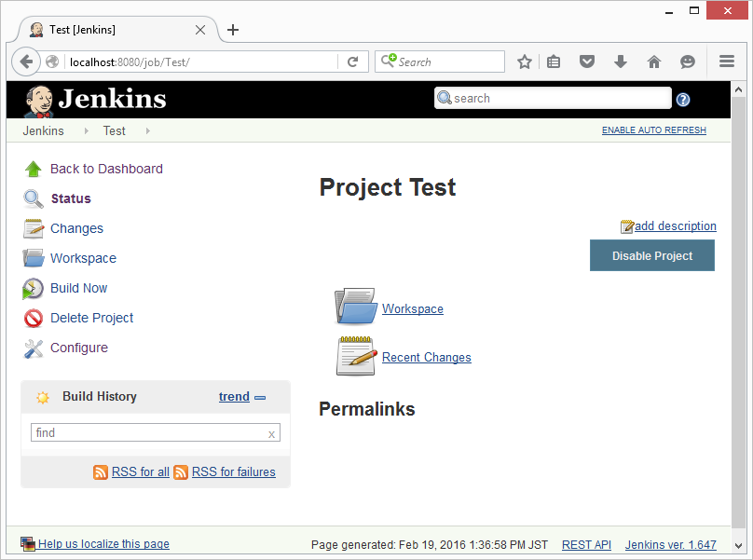
Task: Expand the Jenkins breadcrumb dropdown arrow
Action: coord(87,130)
